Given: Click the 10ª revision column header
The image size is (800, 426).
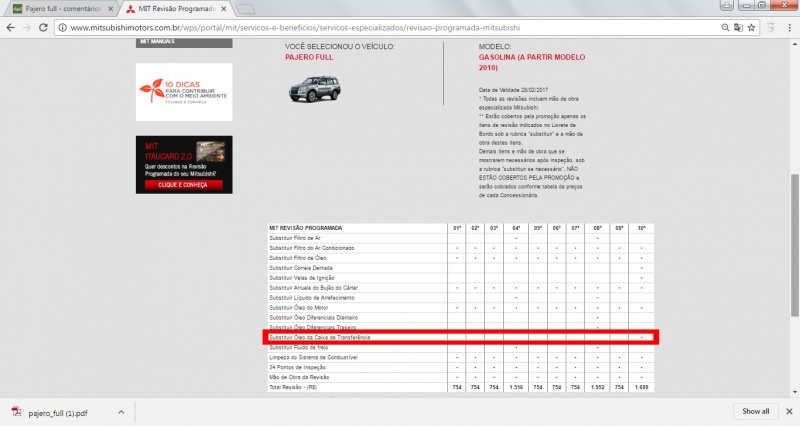Looking at the screenshot, I should pos(641,228).
